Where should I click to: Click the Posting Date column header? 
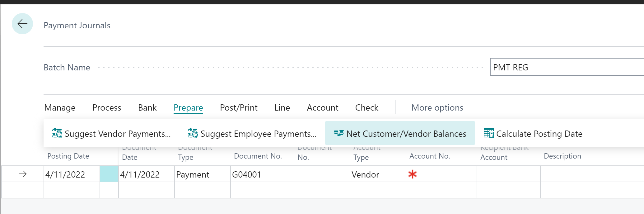[68, 156]
